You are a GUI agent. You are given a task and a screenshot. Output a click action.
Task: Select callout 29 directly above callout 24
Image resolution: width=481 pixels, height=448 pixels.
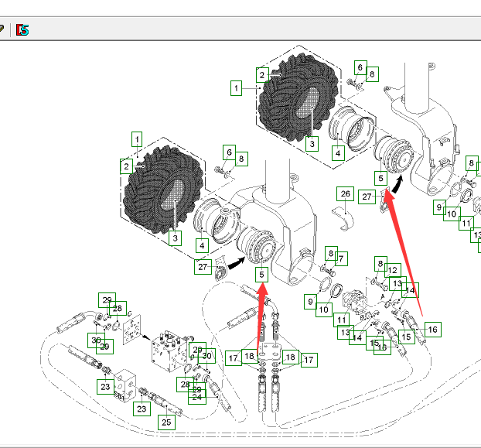pos(197,389)
